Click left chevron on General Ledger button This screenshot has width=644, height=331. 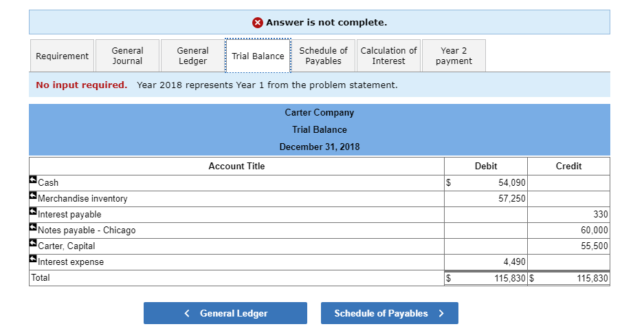point(187,313)
